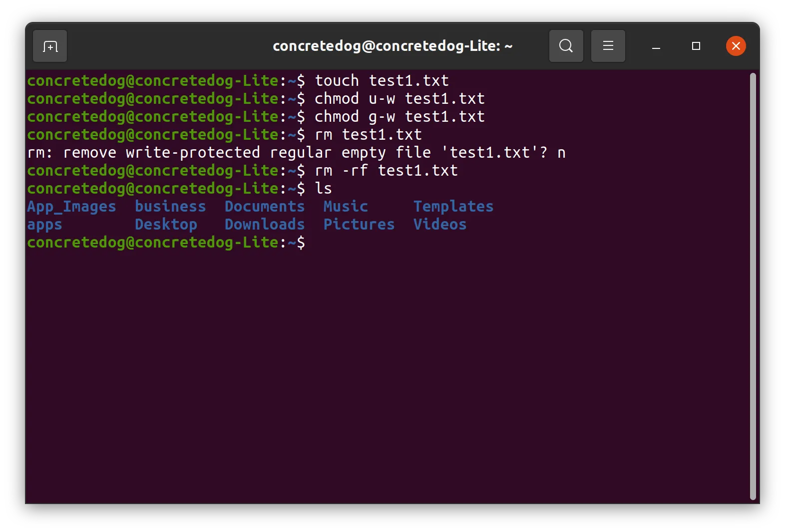This screenshot has width=785, height=532.
Task: Click the Documents directory name
Action: pyautogui.click(x=265, y=206)
